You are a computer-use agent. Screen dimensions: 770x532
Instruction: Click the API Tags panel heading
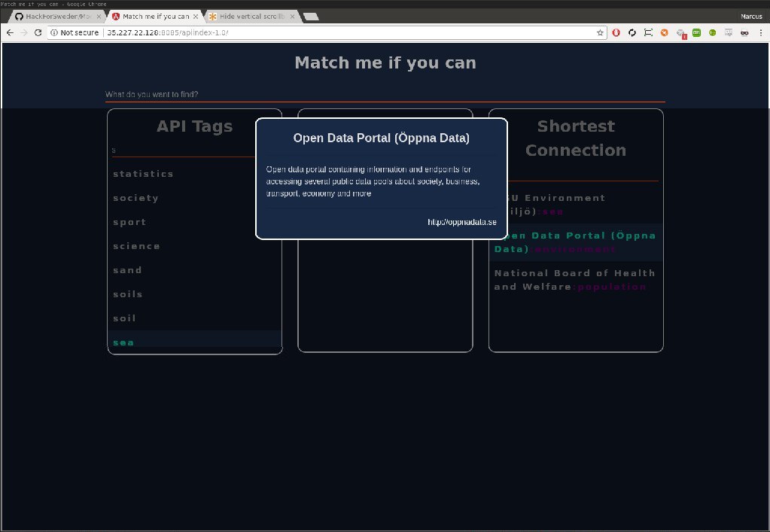pyautogui.click(x=194, y=126)
